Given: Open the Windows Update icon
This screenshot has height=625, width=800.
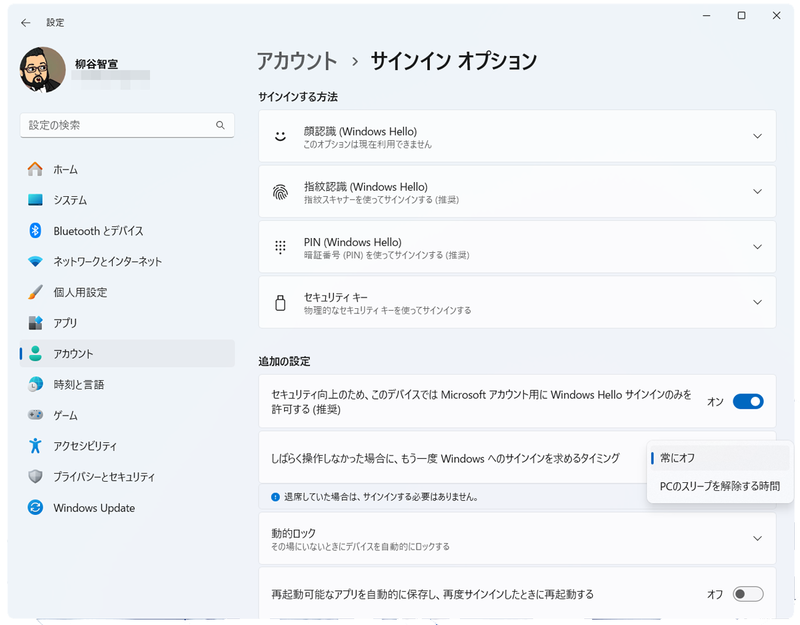Looking at the screenshot, I should point(36,508).
